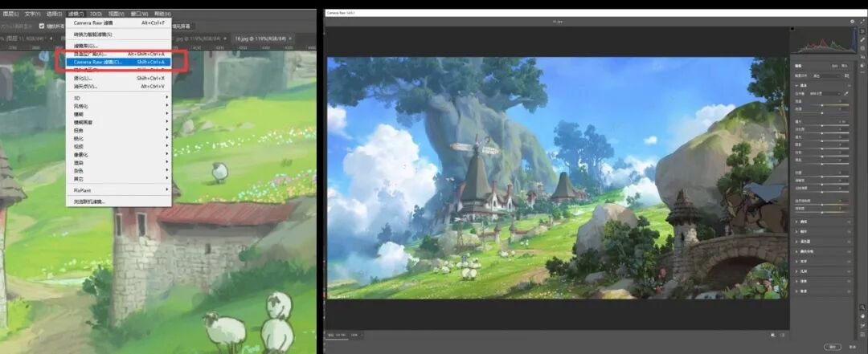
Task: Expand the 曲线 panel section
Action: [796, 222]
